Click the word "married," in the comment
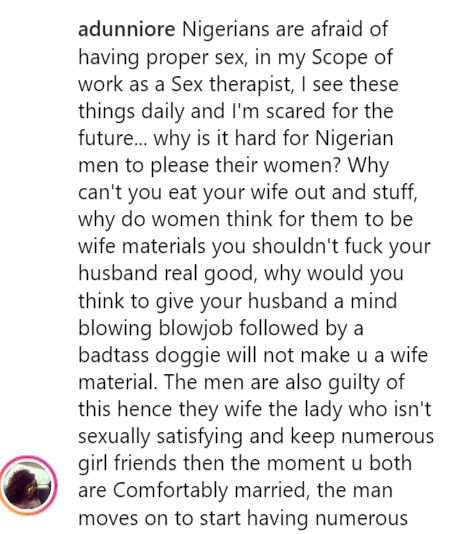449x534 pixels. (271, 491)
